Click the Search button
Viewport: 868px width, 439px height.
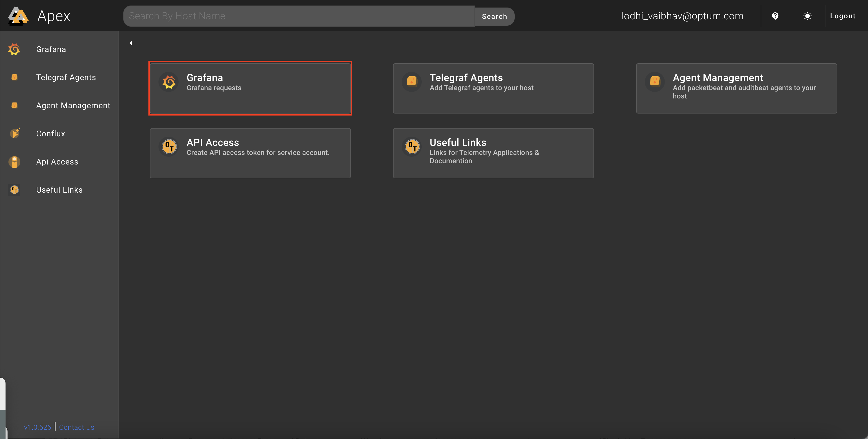click(x=494, y=17)
